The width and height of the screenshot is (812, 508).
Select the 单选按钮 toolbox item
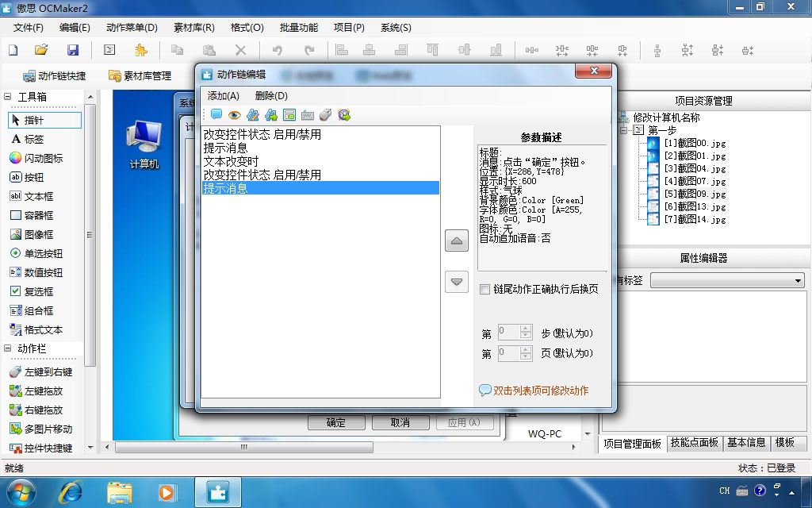pos(36,253)
